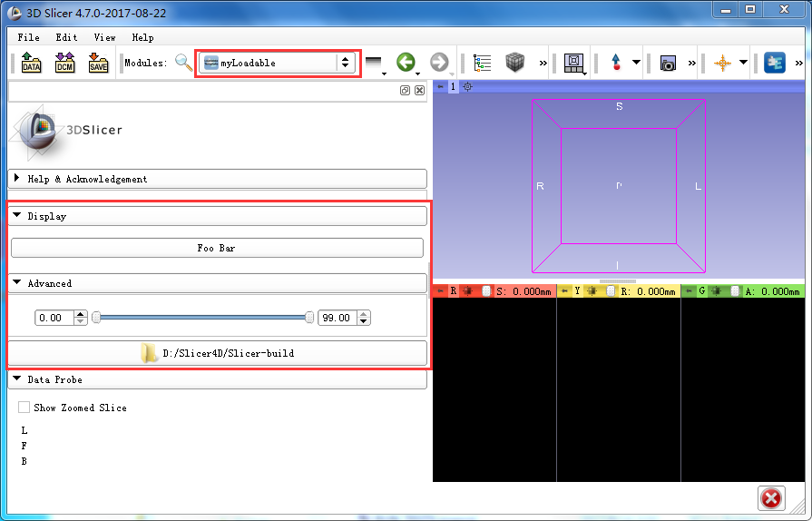Open the Help menu
This screenshot has height=521, width=812.
[142, 37]
